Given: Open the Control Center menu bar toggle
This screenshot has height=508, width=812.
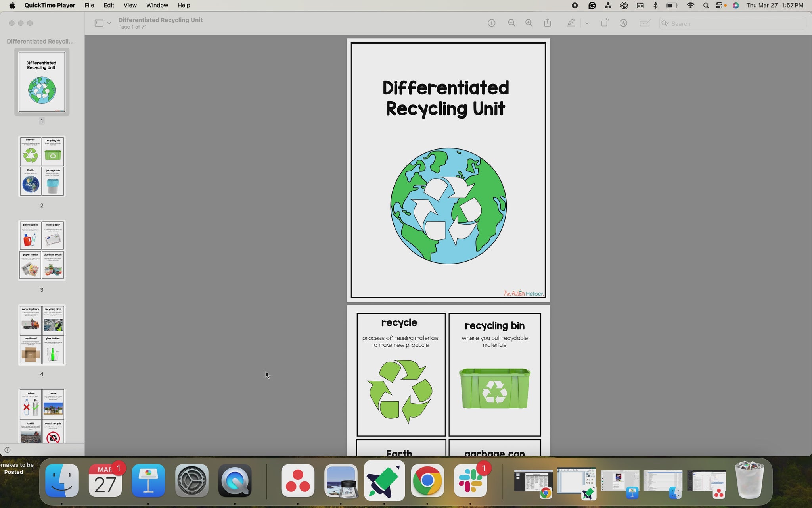Looking at the screenshot, I should click(720, 5).
